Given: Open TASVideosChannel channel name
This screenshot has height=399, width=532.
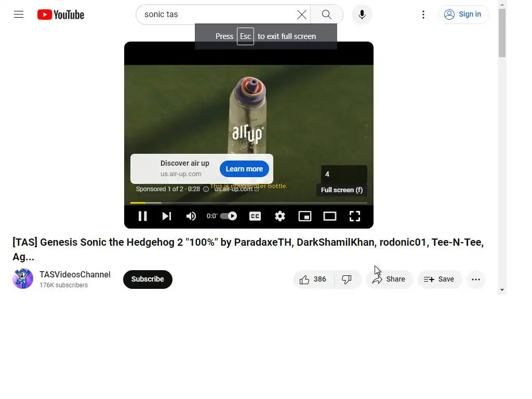Looking at the screenshot, I should 75,274.
